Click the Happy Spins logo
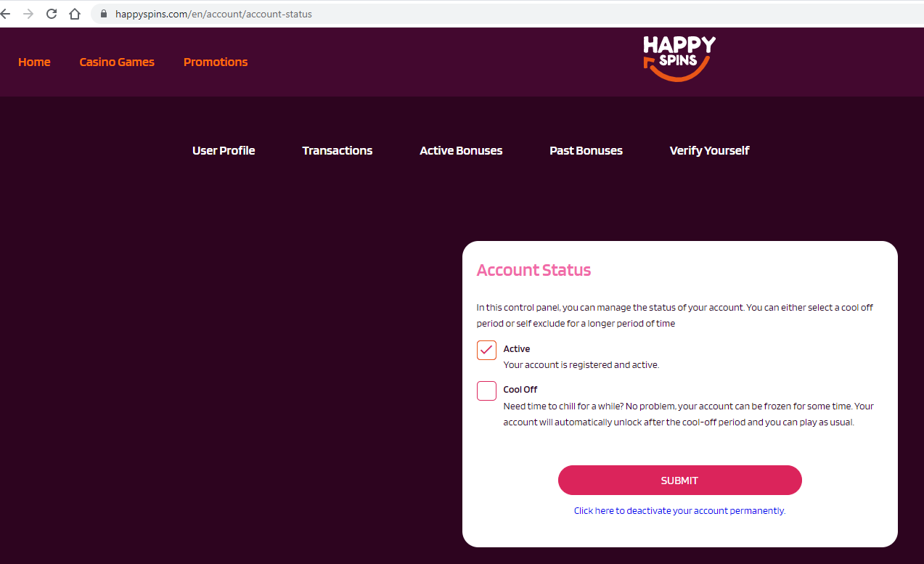The height and width of the screenshot is (564, 924). [x=679, y=58]
